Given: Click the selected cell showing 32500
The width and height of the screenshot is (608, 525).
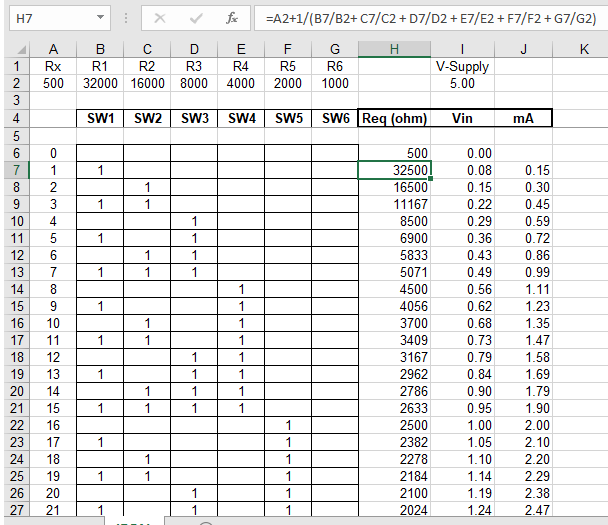Looking at the screenshot, I should tap(394, 170).
